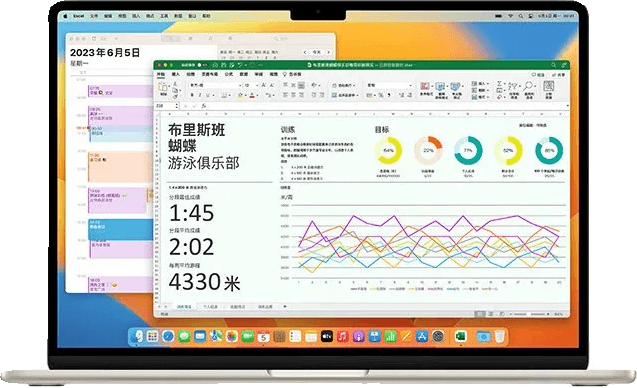The height and width of the screenshot is (388, 637).
Task: Open the Insert ribbon tab
Action: pos(176,74)
